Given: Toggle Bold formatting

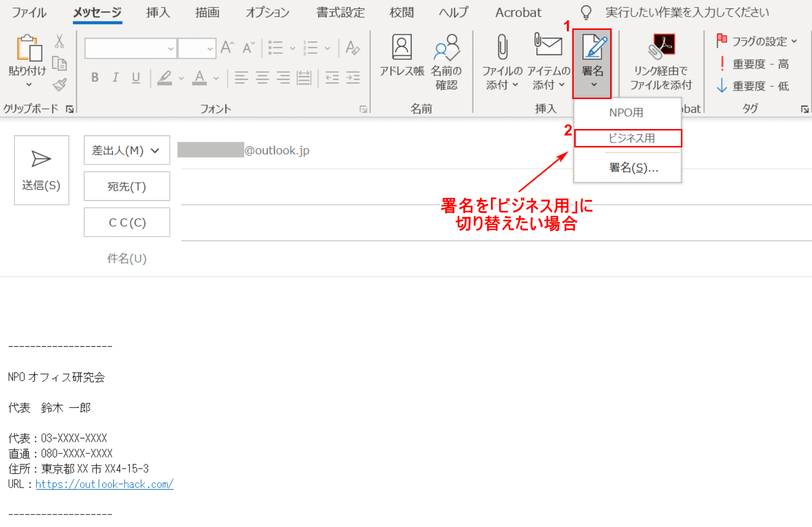Looking at the screenshot, I should (95, 78).
